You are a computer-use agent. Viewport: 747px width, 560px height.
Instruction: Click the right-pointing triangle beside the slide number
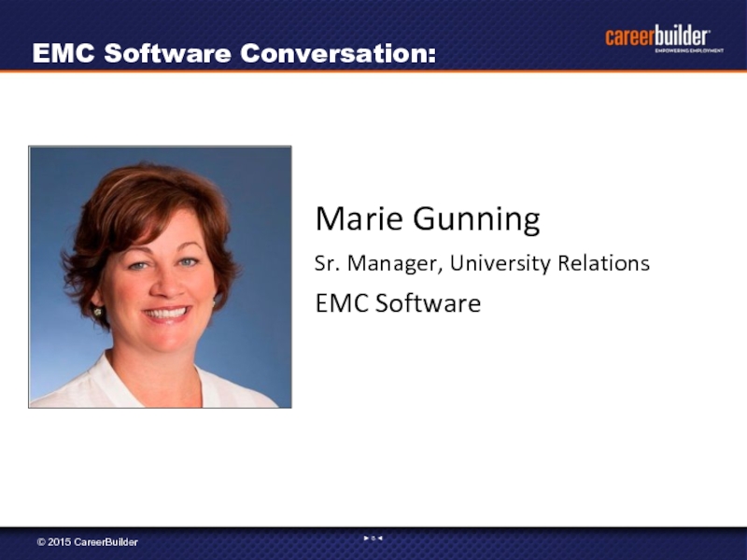(366, 539)
